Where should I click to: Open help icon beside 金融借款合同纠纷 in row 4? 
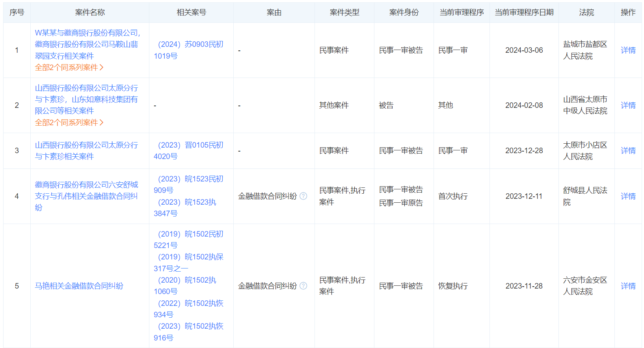click(x=303, y=196)
